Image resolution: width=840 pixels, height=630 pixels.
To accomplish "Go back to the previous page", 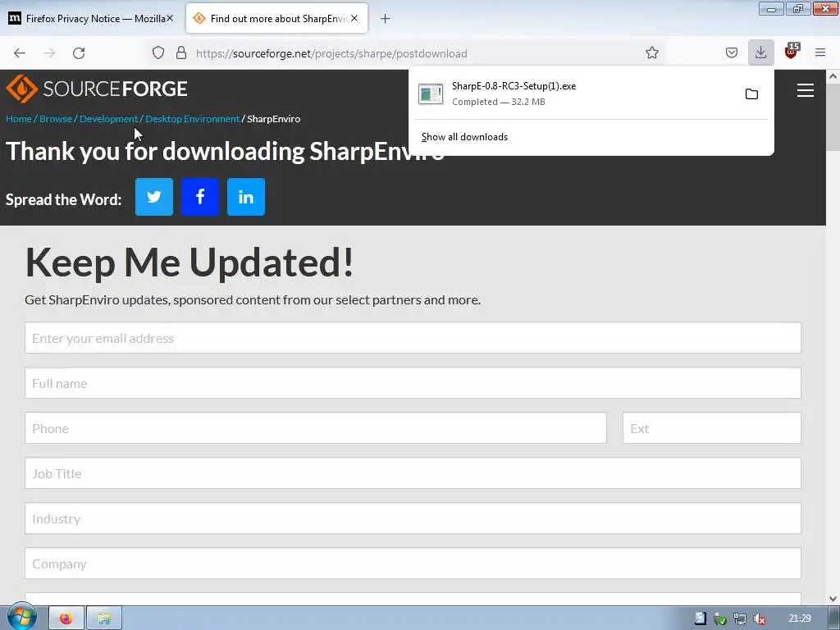I will pos(20,53).
